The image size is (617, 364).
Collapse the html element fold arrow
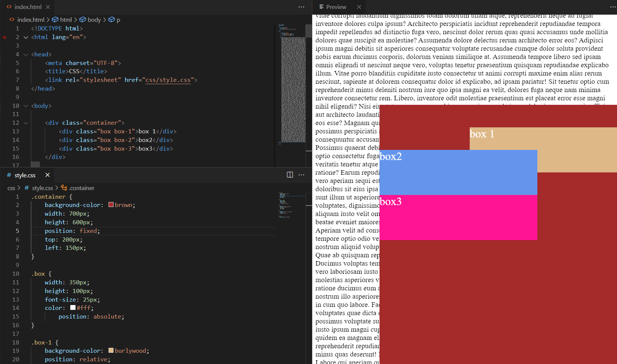[x=26, y=37]
